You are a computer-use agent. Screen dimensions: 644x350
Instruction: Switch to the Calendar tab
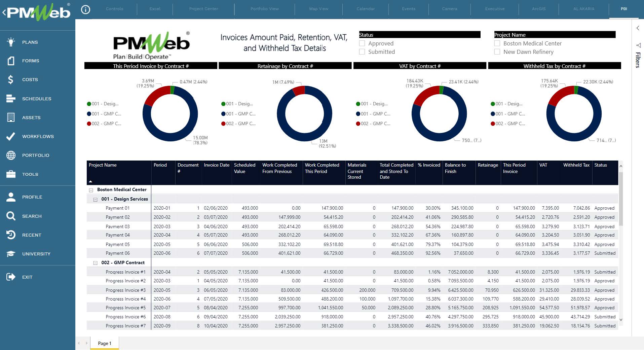pyautogui.click(x=366, y=9)
